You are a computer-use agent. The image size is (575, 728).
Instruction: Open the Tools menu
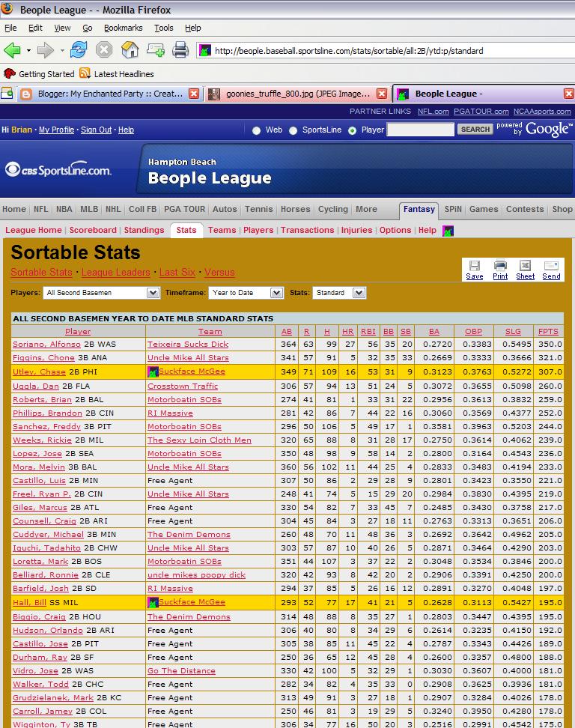pos(163,28)
